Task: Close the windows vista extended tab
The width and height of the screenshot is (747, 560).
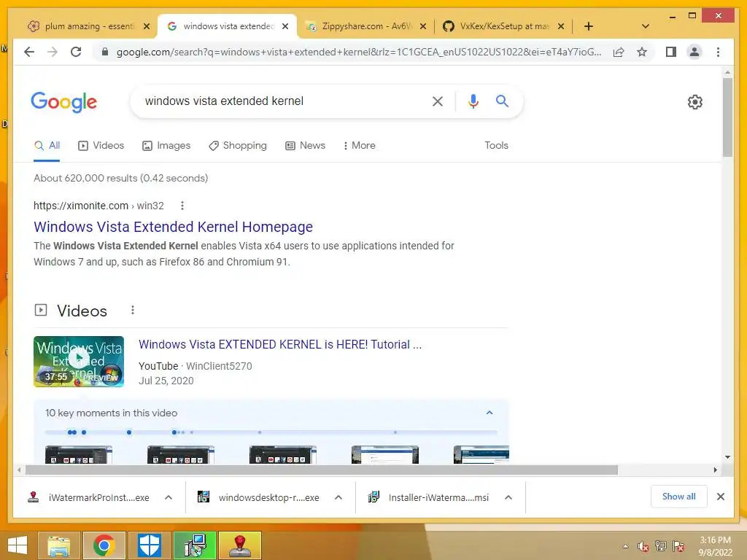Action: (285, 26)
